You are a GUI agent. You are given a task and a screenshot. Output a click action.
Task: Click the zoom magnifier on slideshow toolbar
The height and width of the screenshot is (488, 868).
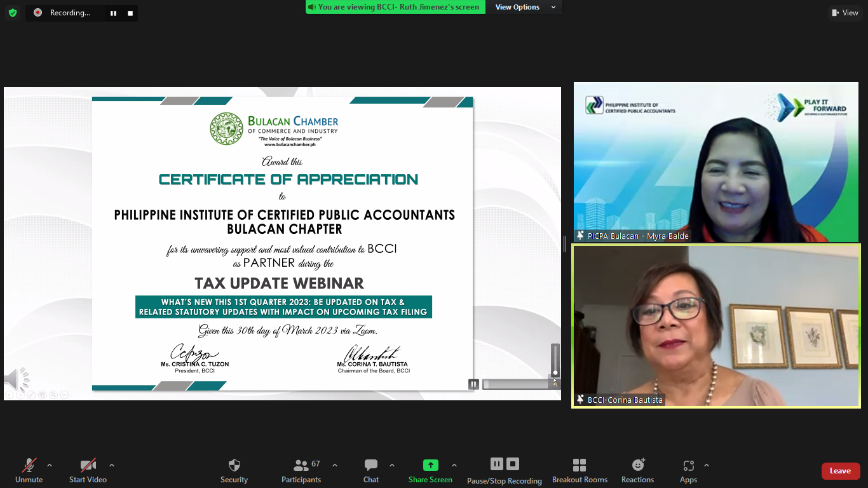(x=53, y=395)
